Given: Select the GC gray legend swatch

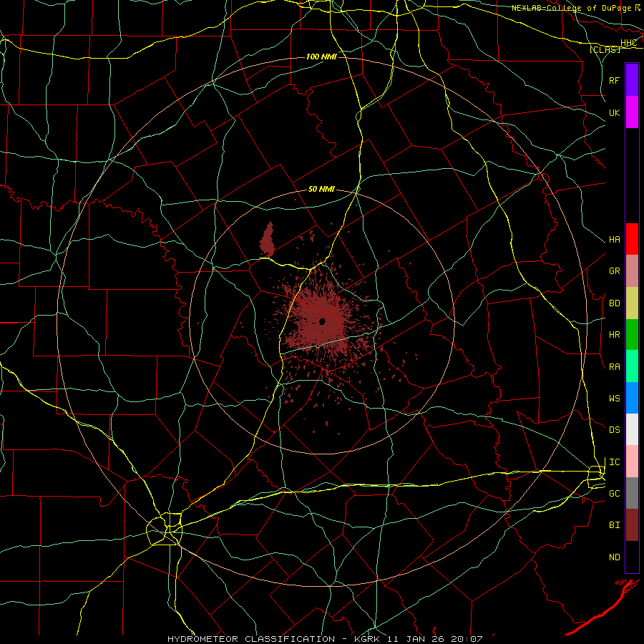Looking at the screenshot, I should tap(632, 493).
